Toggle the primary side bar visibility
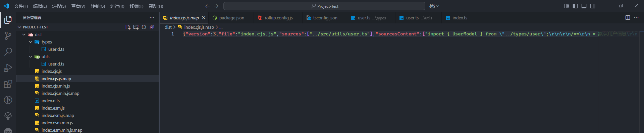The height and width of the screenshot is (133, 644). 575,6
